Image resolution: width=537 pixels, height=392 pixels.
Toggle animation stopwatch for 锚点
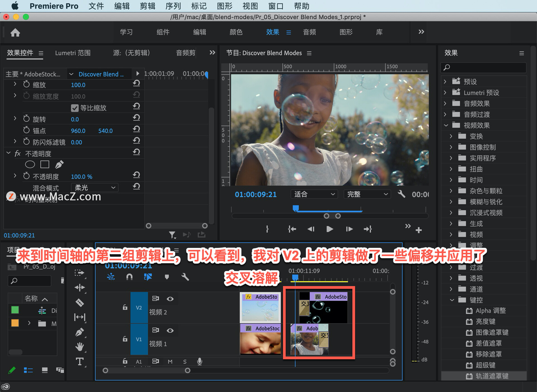26,130
